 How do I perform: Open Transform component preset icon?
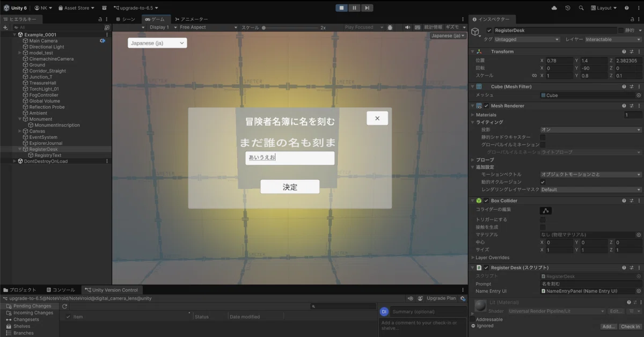[632, 52]
